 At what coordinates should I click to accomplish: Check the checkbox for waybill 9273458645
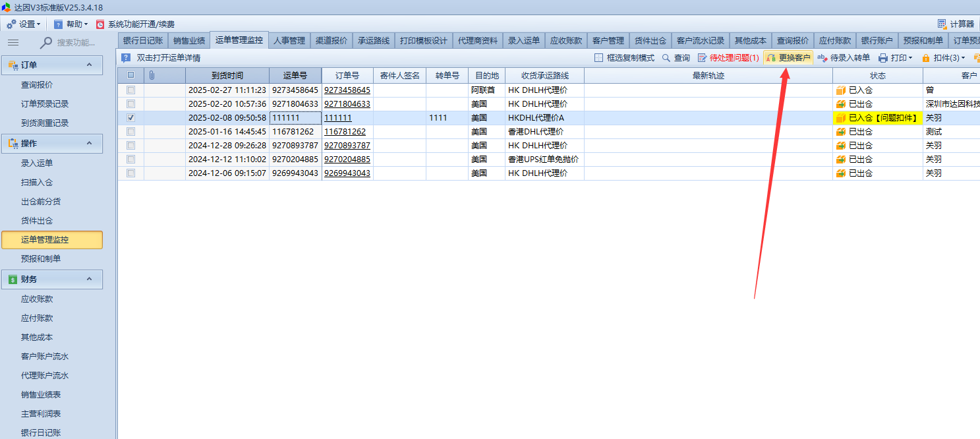click(130, 90)
